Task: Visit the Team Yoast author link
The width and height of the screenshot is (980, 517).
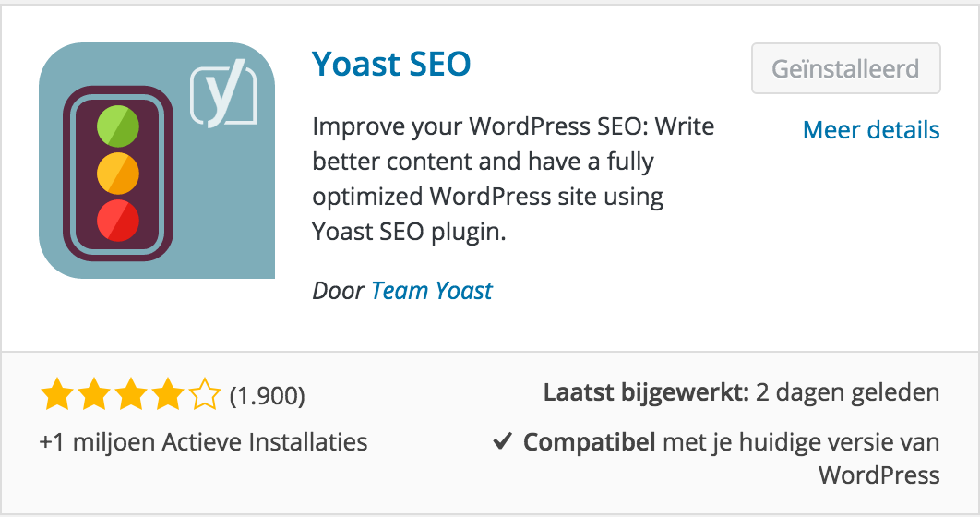Action: (432, 291)
